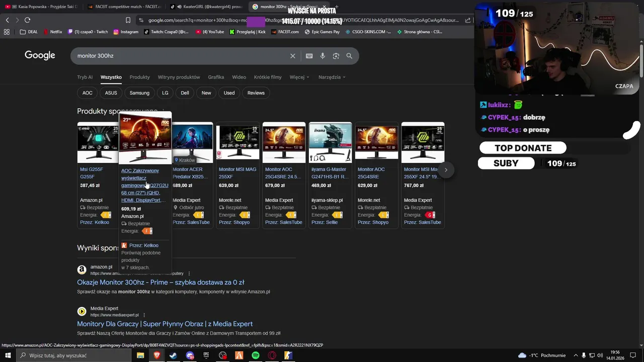Open the AOC Zakrzywiony wyświetlacz product link
The height and width of the screenshot is (362, 644).
[x=144, y=186]
